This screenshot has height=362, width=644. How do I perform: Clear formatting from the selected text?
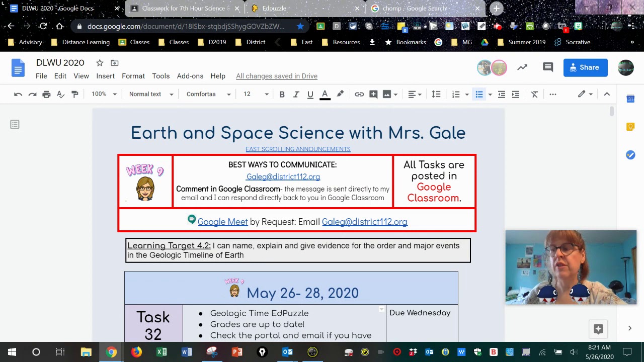click(x=535, y=94)
